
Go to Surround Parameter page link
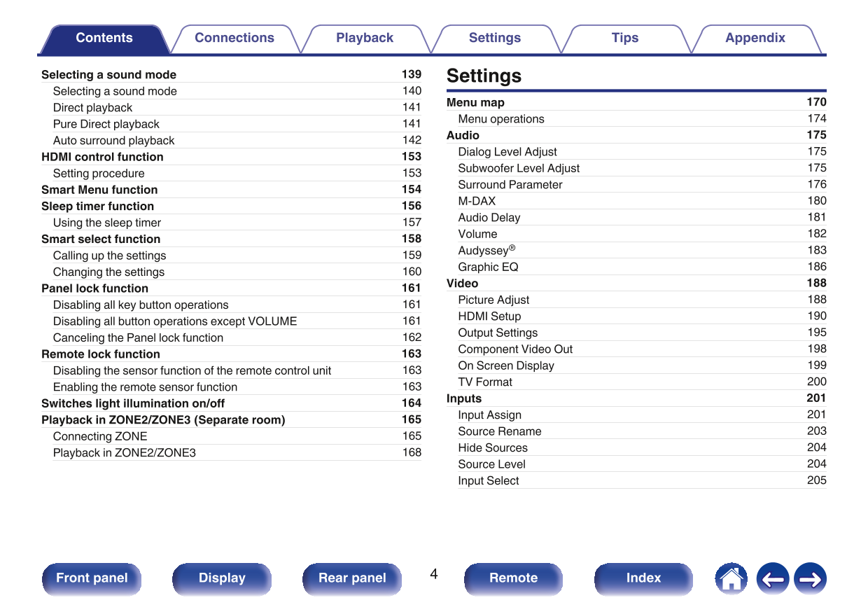pos(510,185)
